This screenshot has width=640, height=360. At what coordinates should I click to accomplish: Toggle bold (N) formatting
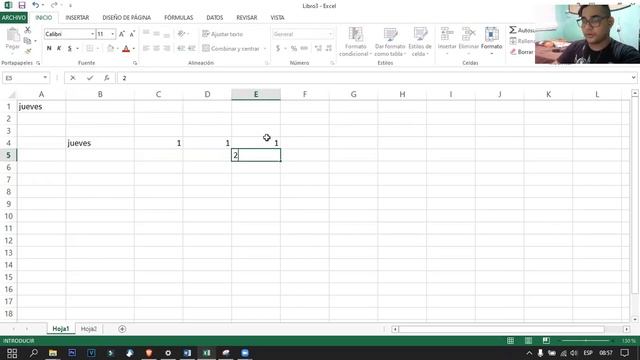point(49,49)
